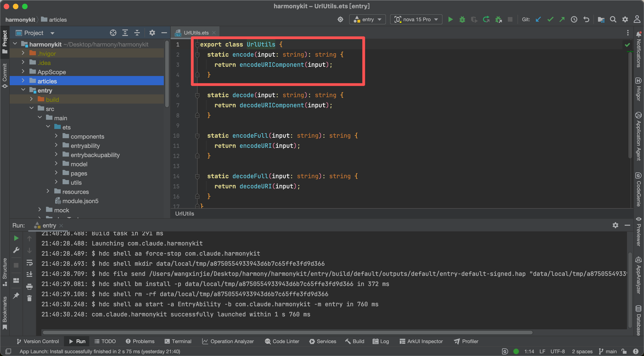
Task: Open the Version Control tool tab
Action: pyautogui.click(x=38, y=341)
